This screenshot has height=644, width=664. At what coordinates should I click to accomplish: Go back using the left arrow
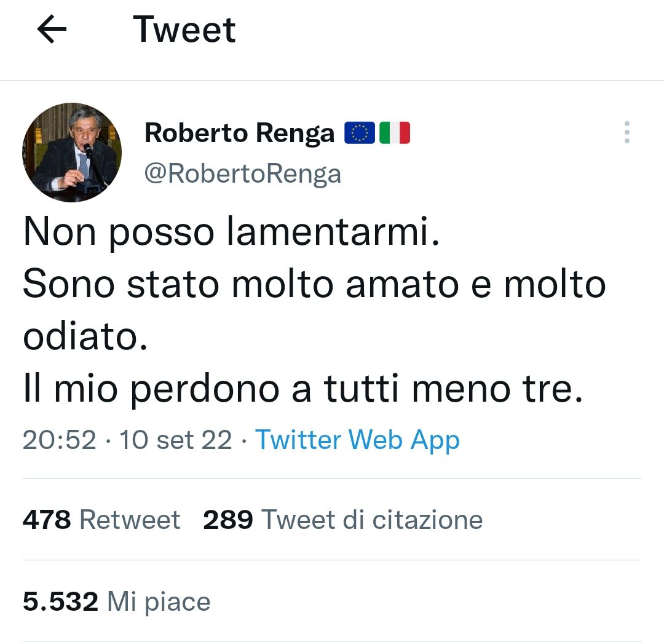tap(52, 29)
